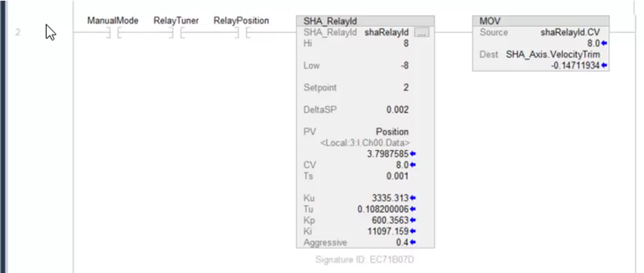This screenshot has width=644, height=273.
Task: Click the MOV Dest SHA_Axis.VelocityTrim tag
Action: pos(553,55)
